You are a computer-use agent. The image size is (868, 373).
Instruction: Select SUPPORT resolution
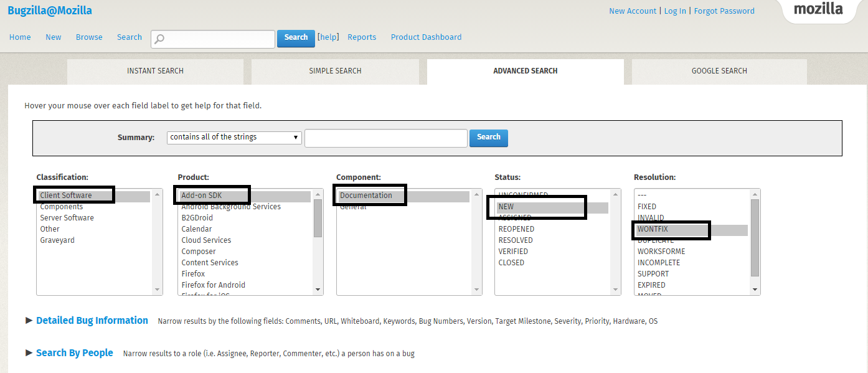point(691,274)
